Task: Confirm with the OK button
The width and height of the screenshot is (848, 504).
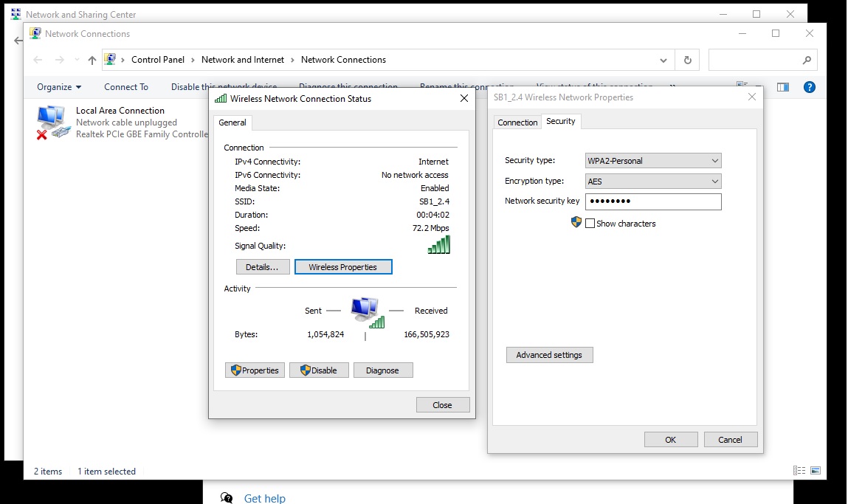Action: (671, 439)
